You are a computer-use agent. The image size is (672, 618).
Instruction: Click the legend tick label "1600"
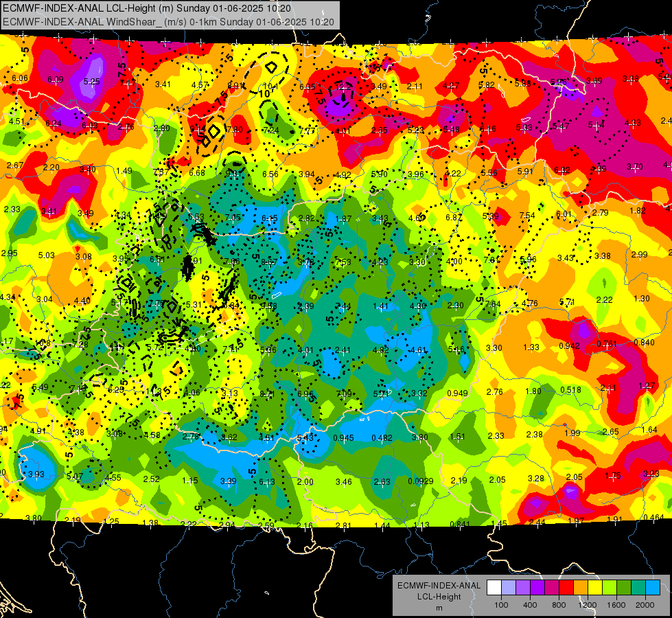(616, 605)
